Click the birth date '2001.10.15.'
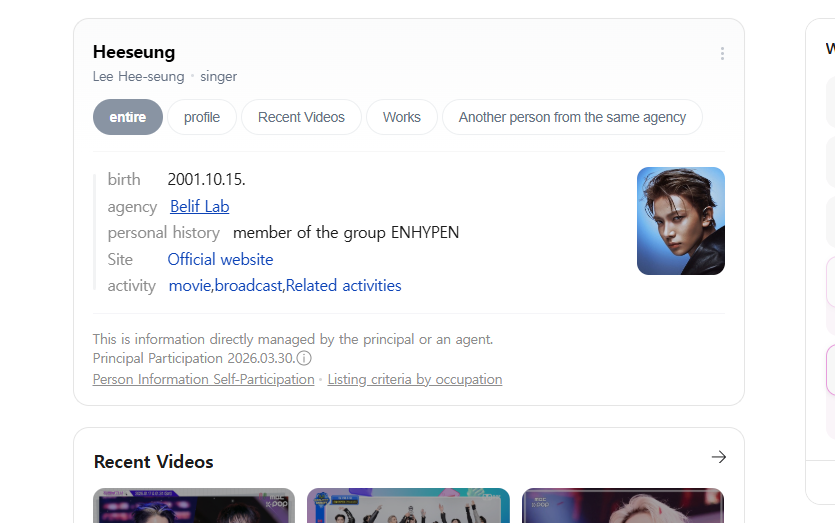This screenshot has height=523, width=835. [x=207, y=179]
